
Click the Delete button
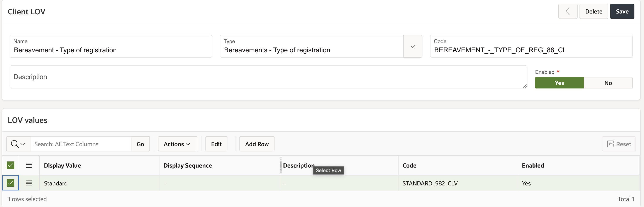click(593, 12)
